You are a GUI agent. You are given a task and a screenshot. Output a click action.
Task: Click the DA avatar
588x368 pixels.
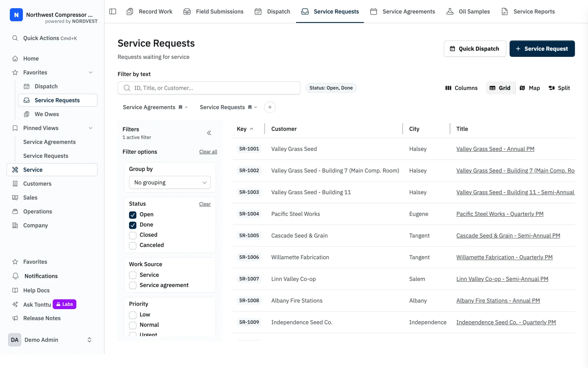click(15, 340)
